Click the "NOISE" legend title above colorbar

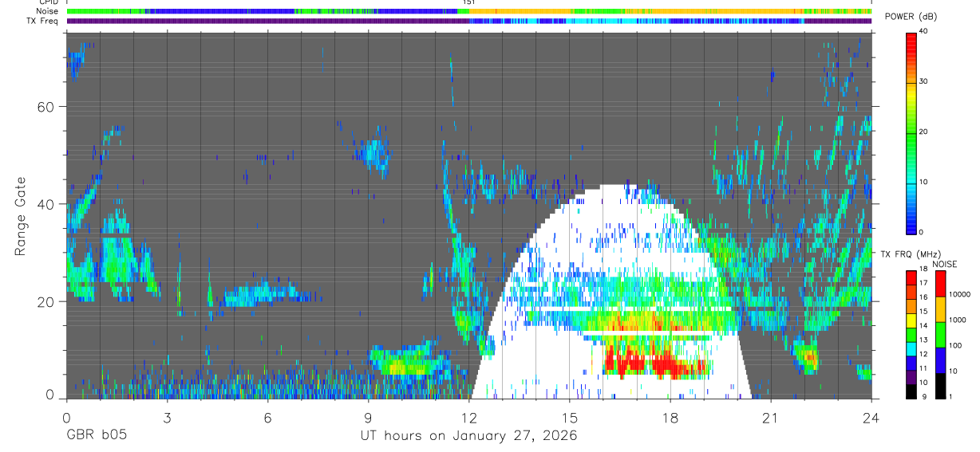(x=945, y=264)
